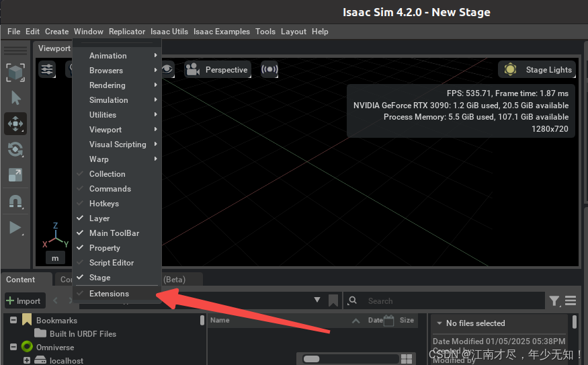The width and height of the screenshot is (588, 365).
Task: Open the Perspective camera menu
Action: click(x=218, y=69)
